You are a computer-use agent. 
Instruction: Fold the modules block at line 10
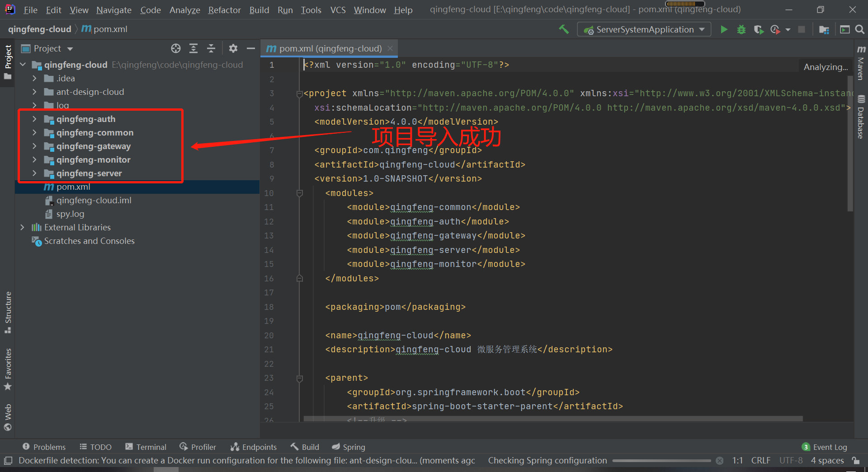click(299, 193)
